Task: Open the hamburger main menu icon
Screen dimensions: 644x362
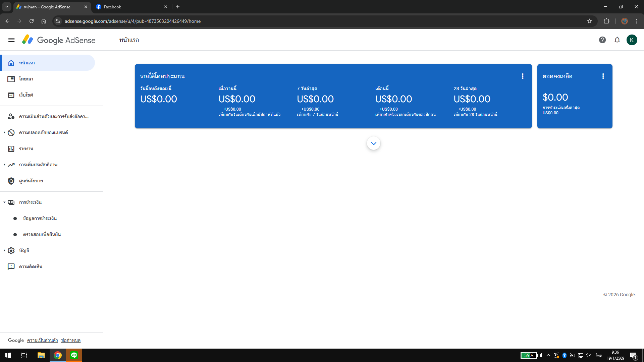Action: point(11,40)
